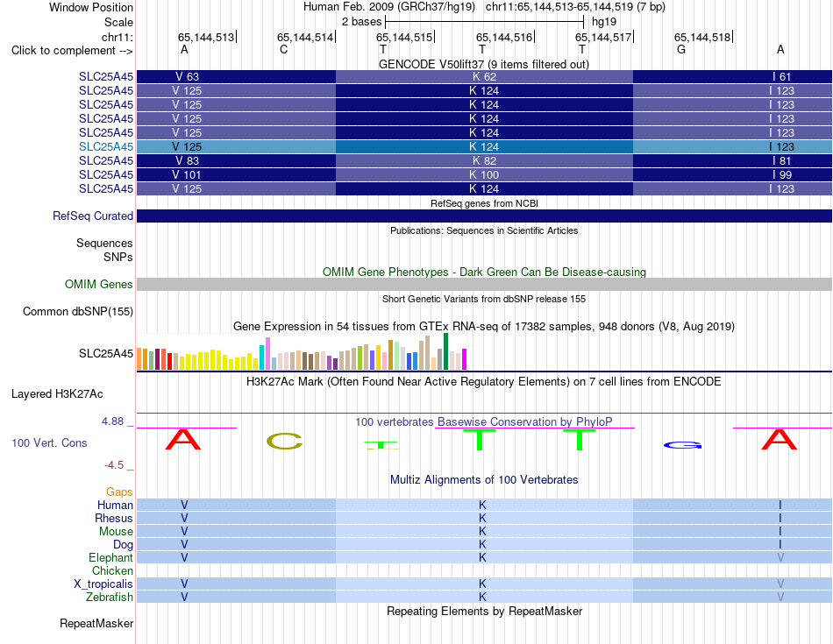Open Multiz Alignments of 100 Vertebrates title
Screen dimensions: 833x644
coord(484,480)
